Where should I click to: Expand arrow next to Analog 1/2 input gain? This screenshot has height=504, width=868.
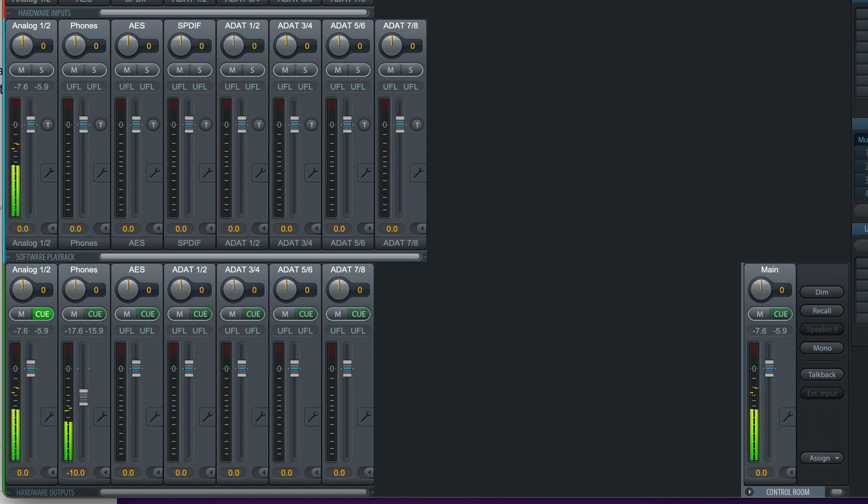pos(52,228)
